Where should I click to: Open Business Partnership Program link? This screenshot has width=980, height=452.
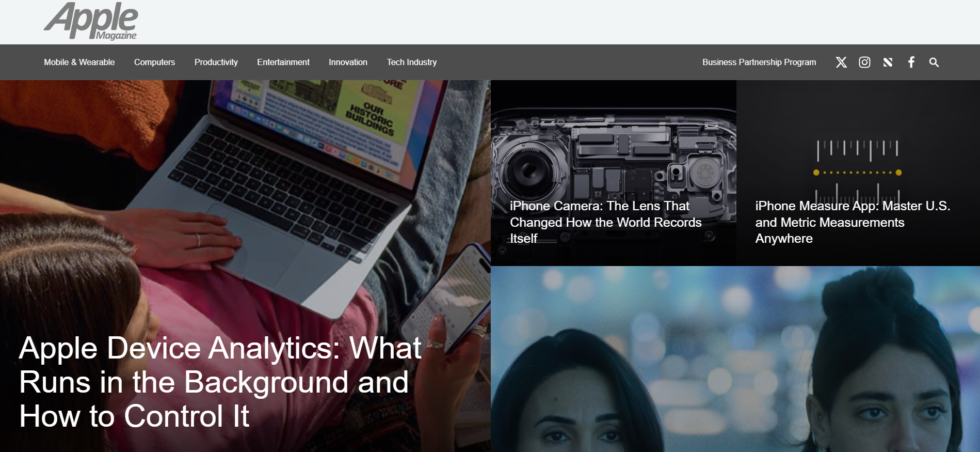pyautogui.click(x=759, y=62)
